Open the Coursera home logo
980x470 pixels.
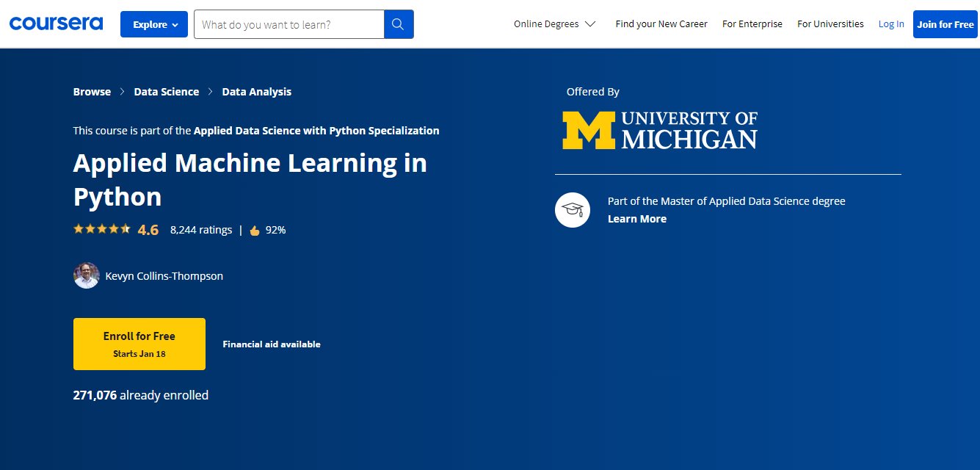pos(56,23)
